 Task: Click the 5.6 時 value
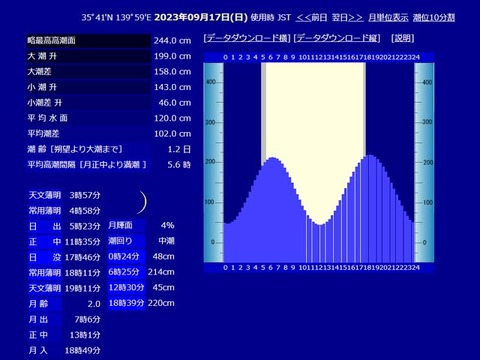(179, 165)
